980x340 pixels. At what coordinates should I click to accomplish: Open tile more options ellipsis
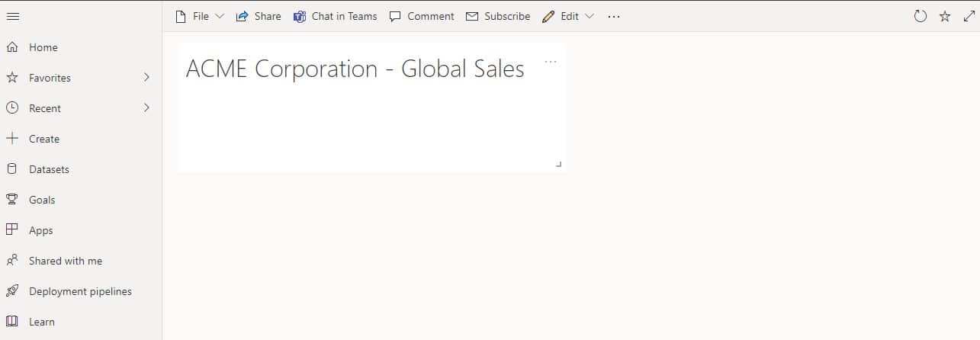tap(551, 62)
